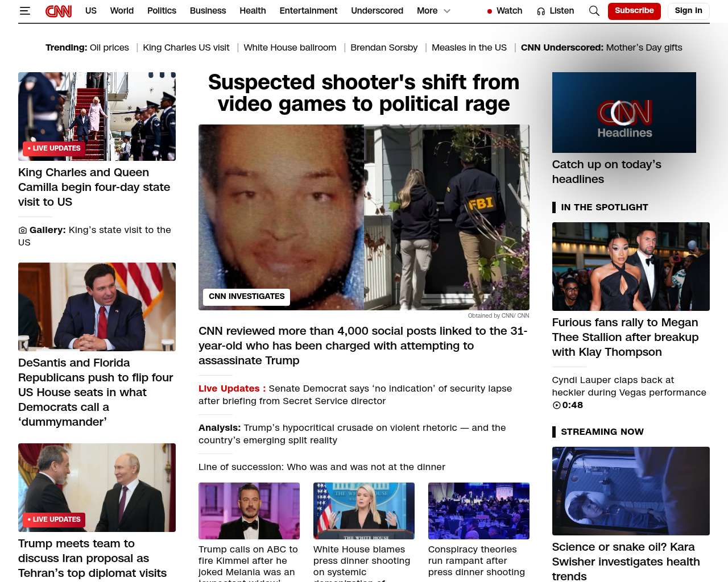Open trending topic Oil prices
This screenshot has height=582, width=728.
109,48
